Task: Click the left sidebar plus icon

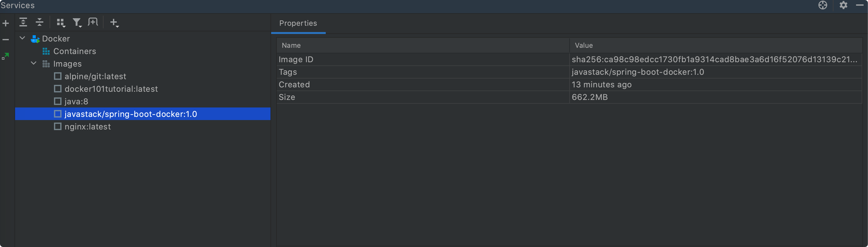Action: click(6, 23)
